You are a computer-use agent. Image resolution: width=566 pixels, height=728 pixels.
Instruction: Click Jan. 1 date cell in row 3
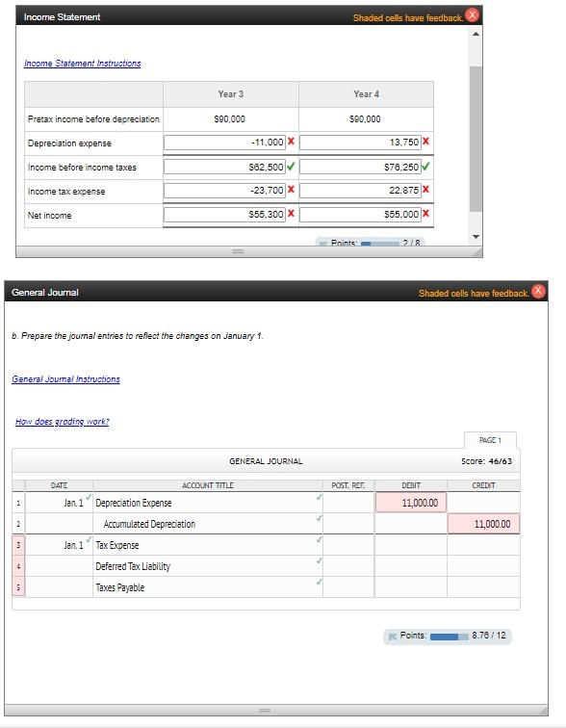coord(59,545)
